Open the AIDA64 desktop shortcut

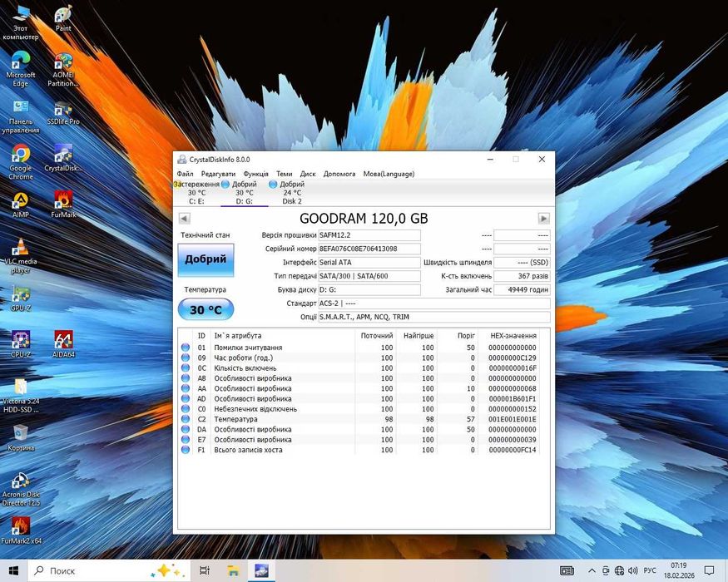point(63,344)
